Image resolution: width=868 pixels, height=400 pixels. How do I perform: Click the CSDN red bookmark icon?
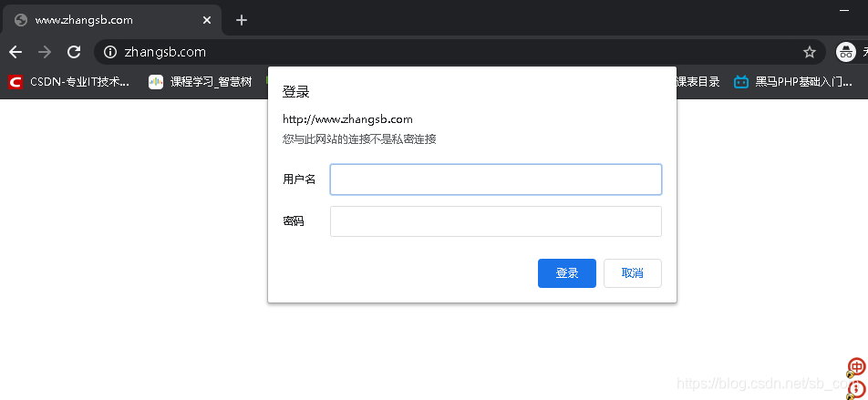[15, 82]
